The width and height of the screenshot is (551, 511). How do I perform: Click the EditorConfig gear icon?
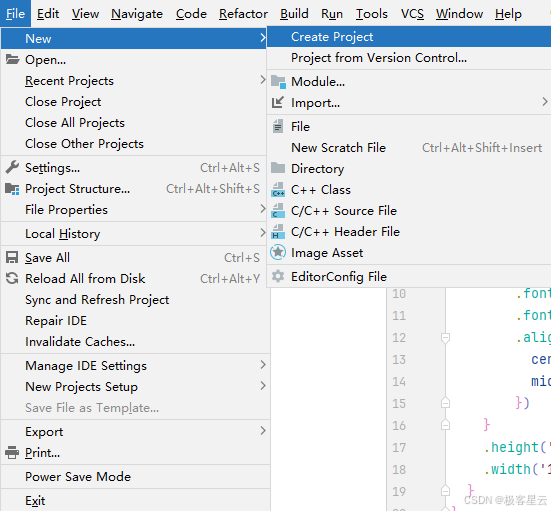(278, 276)
